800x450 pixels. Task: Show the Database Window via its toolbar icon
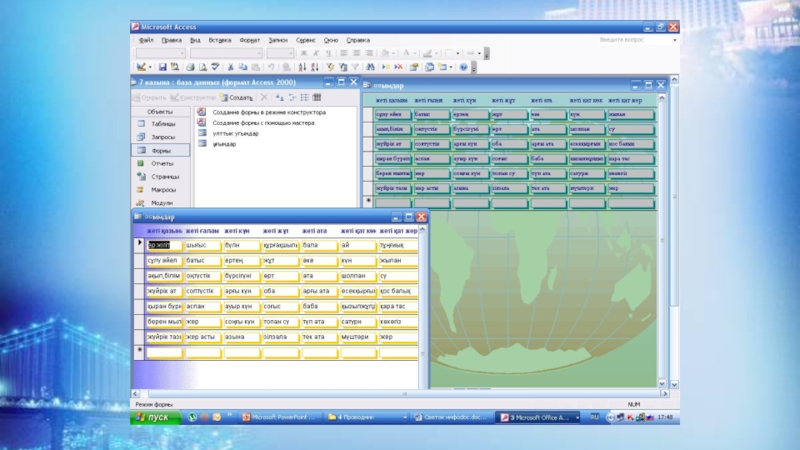point(430,67)
